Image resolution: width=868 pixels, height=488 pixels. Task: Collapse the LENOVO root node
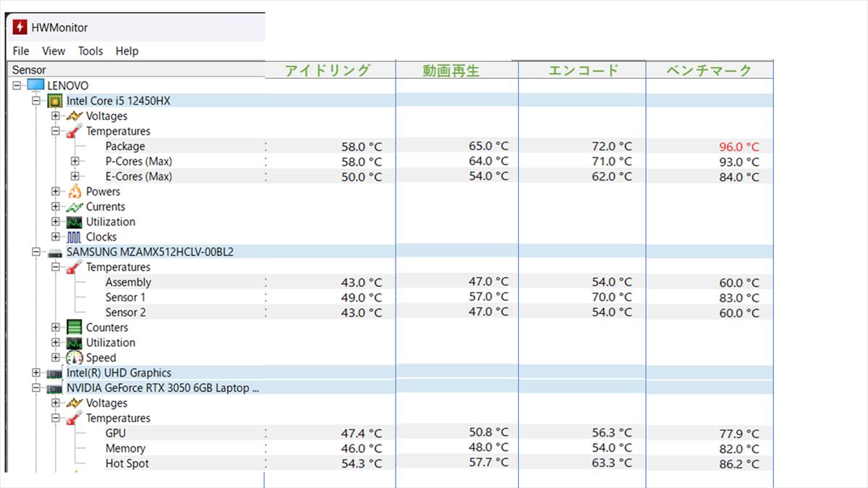point(17,85)
